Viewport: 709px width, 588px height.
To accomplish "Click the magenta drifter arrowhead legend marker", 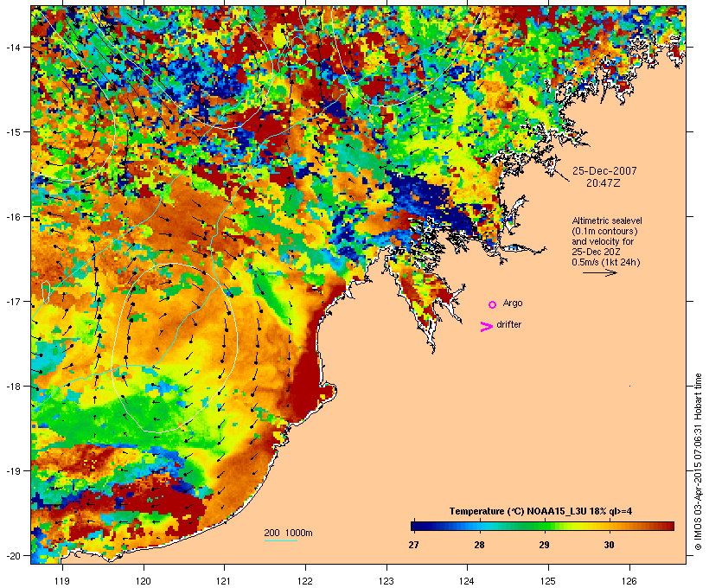I will (487, 327).
